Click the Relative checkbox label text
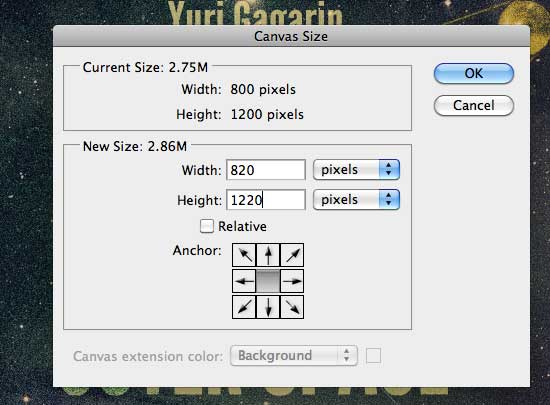The height and width of the screenshot is (405, 550). (242, 227)
